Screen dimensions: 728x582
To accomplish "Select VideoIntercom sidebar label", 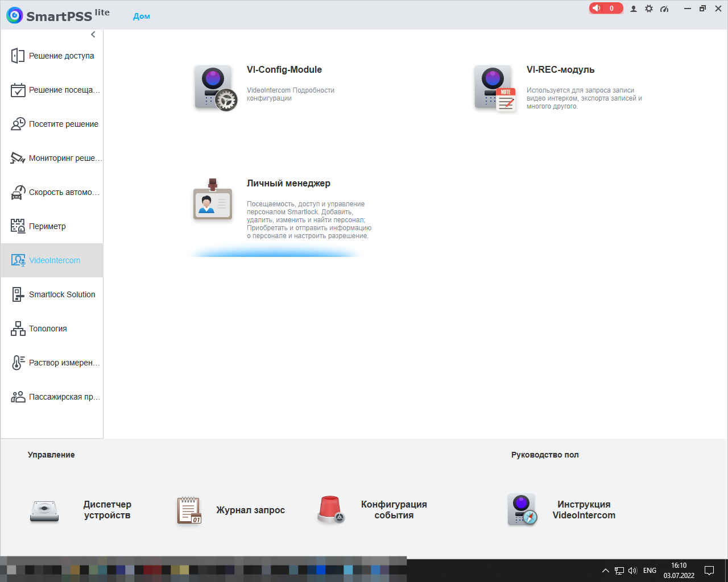I will 55,260.
